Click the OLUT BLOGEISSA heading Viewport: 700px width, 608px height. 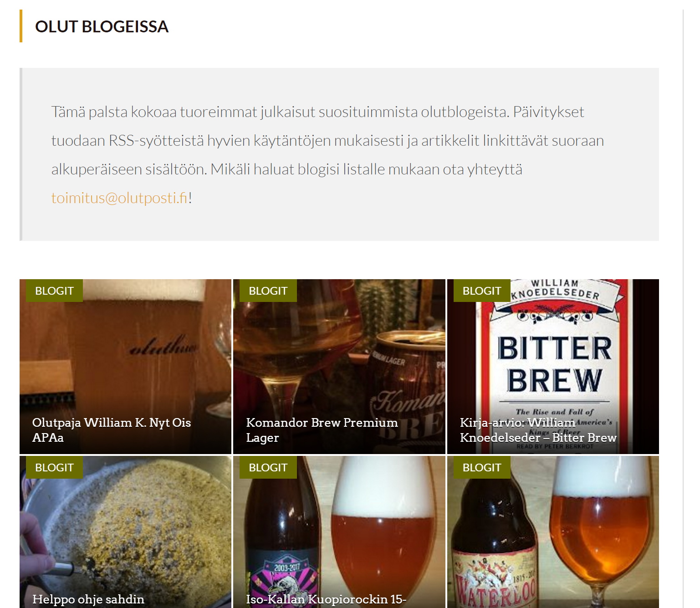coord(102,26)
